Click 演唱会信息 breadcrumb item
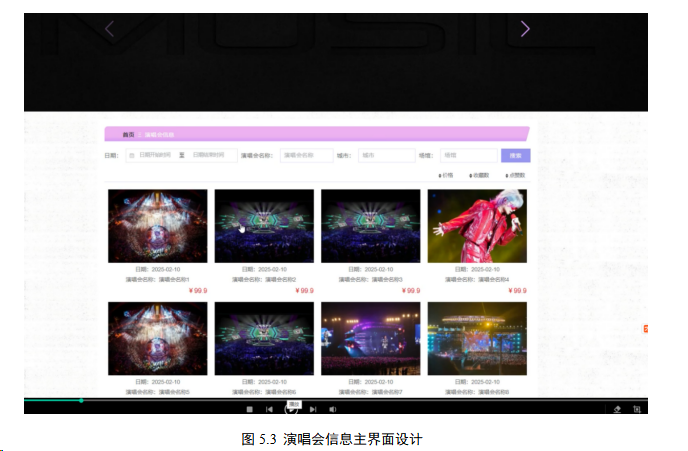The image size is (688, 451). click(159, 135)
